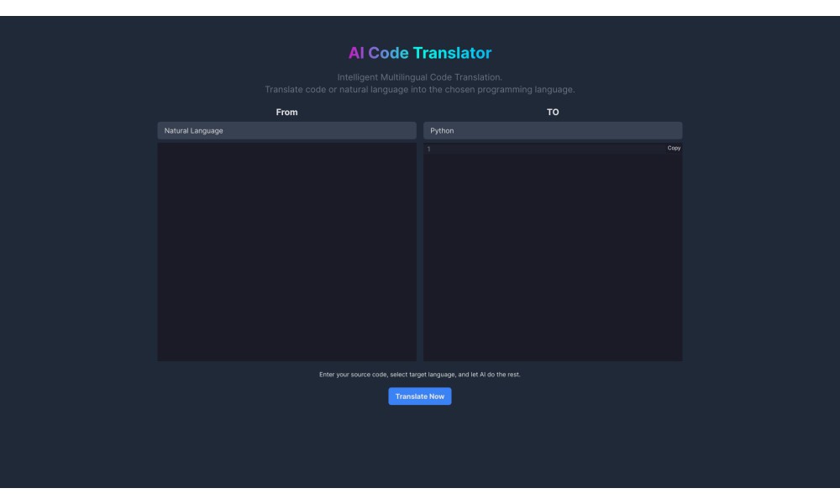The image size is (840, 504).
Task: Click the 'Intelligent Multilingual Code Translation.' subtitle
Action: pyautogui.click(x=419, y=77)
